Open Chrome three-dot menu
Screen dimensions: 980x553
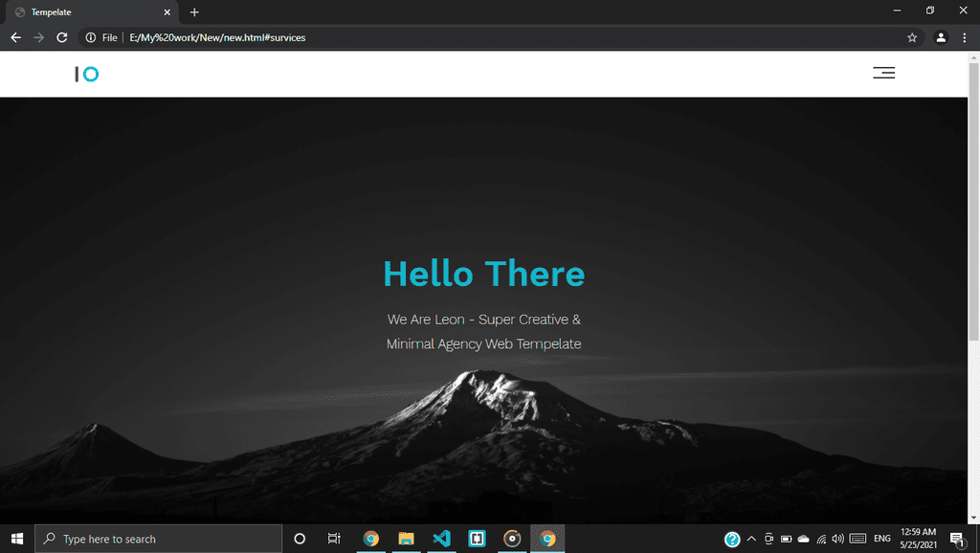point(965,37)
